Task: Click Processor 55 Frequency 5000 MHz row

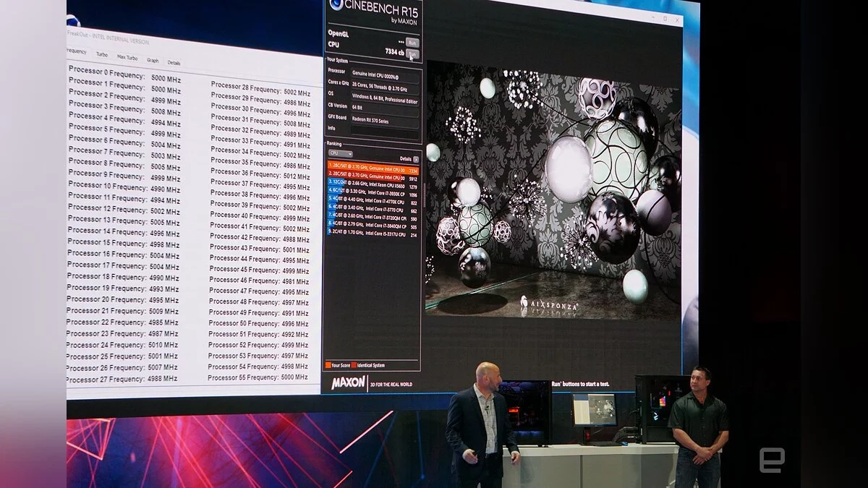Action: click(258, 377)
